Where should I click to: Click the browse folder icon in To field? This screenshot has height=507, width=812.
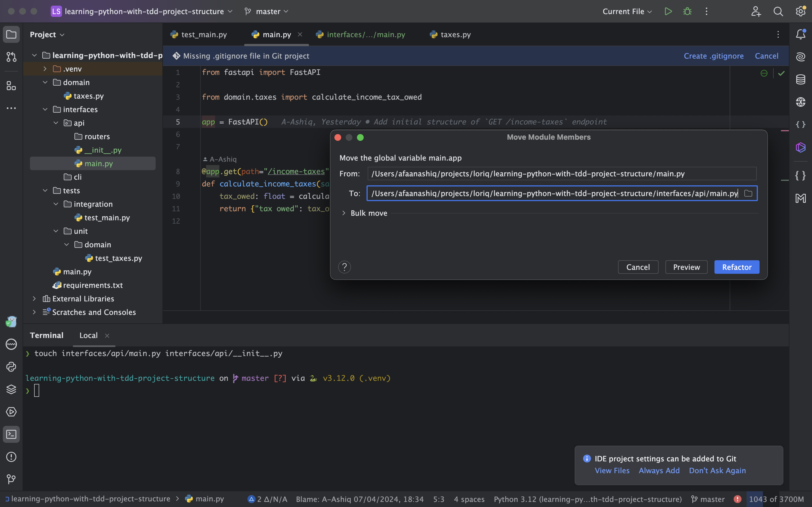(748, 194)
